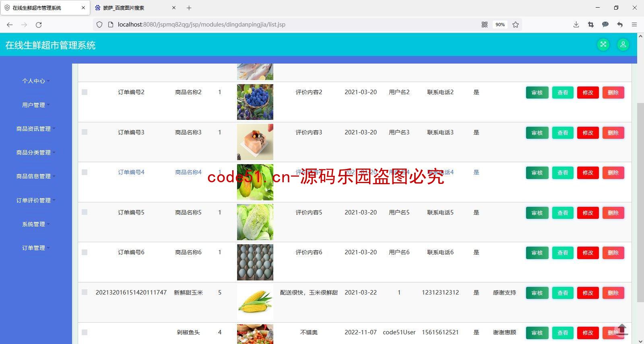Open the QR code icon in address bar
This screenshot has width=644, height=344.
485,25
